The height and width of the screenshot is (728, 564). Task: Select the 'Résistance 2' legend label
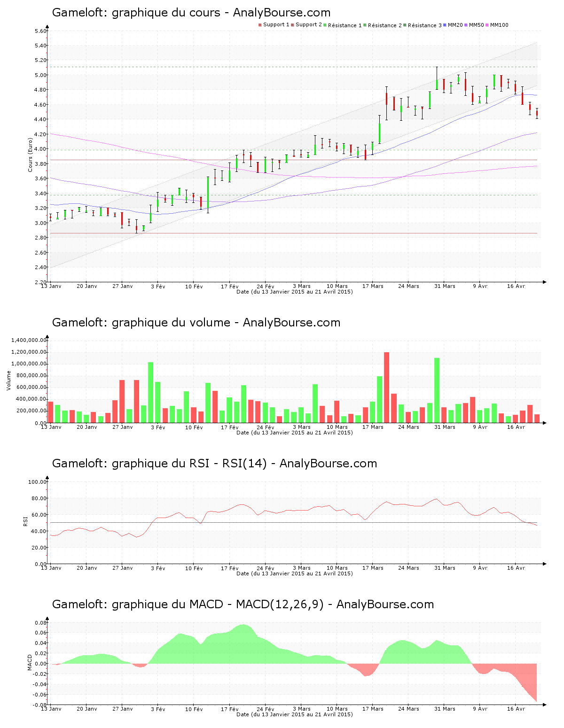click(385, 25)
